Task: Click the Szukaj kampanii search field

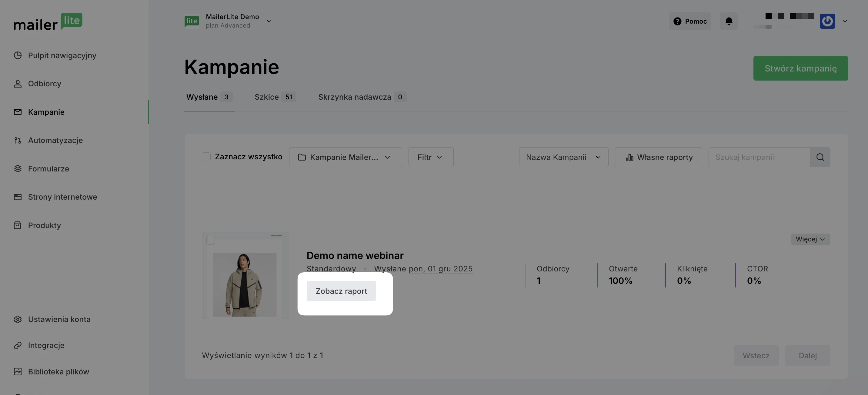Action: tap(759, 157)
